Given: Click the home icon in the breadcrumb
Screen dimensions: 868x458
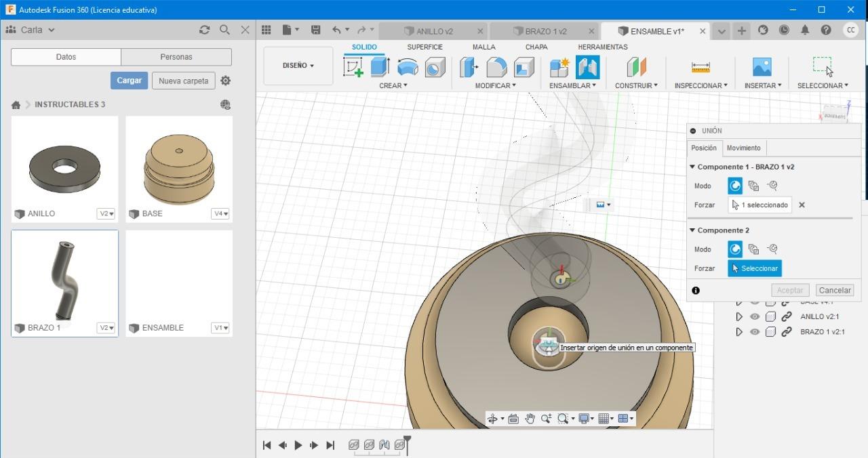Looking at the screenshot, I should [x=16, y=105].
